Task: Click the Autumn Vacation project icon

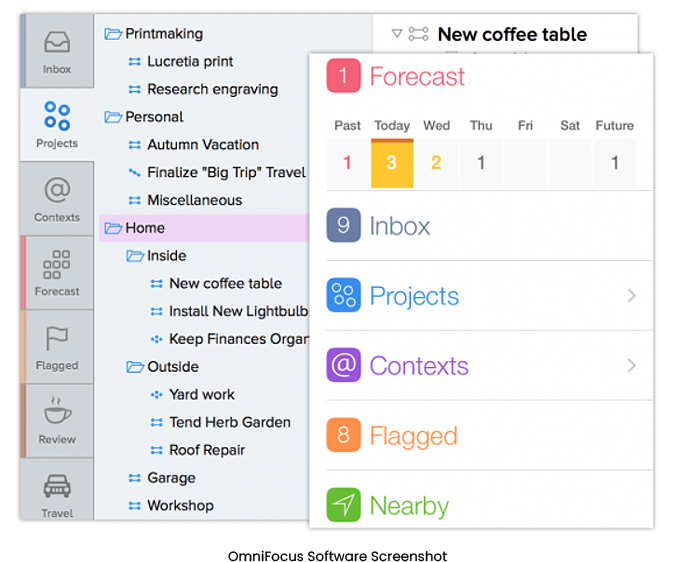Action: click(x=134, y=145)
